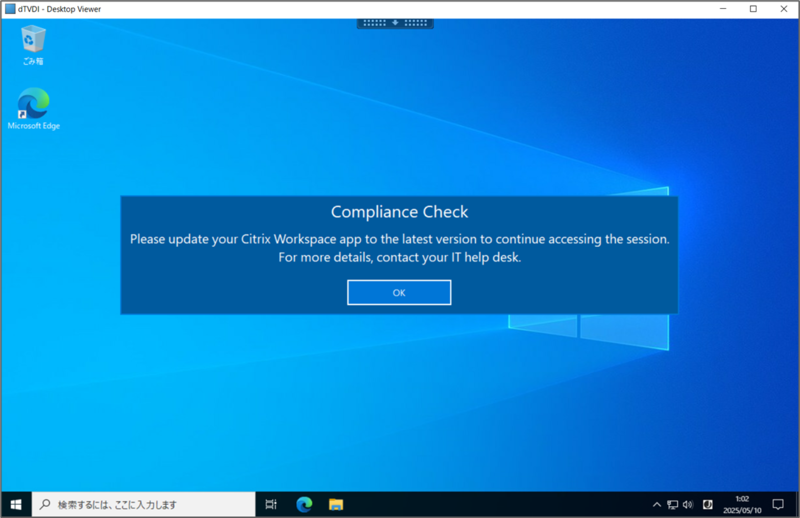The width and height of the screenshot is (800, 518).
Task: Launch Microsoft Edge from the taskbar
Action: 304,505
